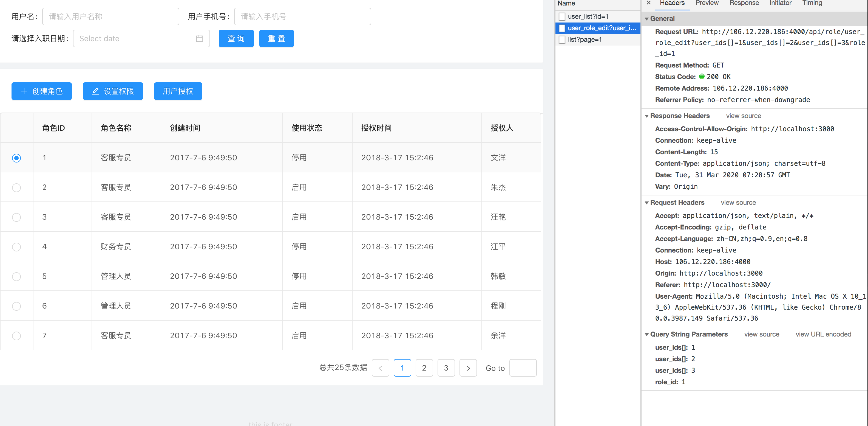This screenshot has width=868, height=426.
Task: Click the 总共25条数据 total count text
Action: pos(343,368)
